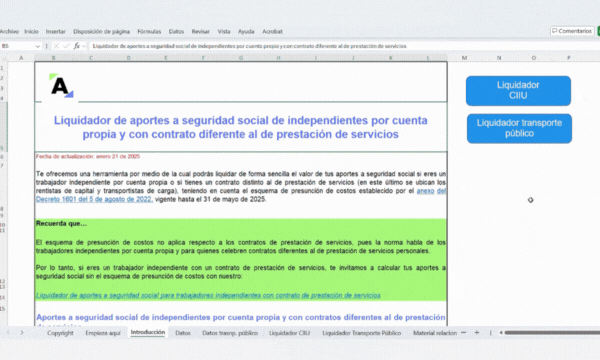
Task: Switch to the Liquidador CIIU sheet tab
Action: coord(289,333)
